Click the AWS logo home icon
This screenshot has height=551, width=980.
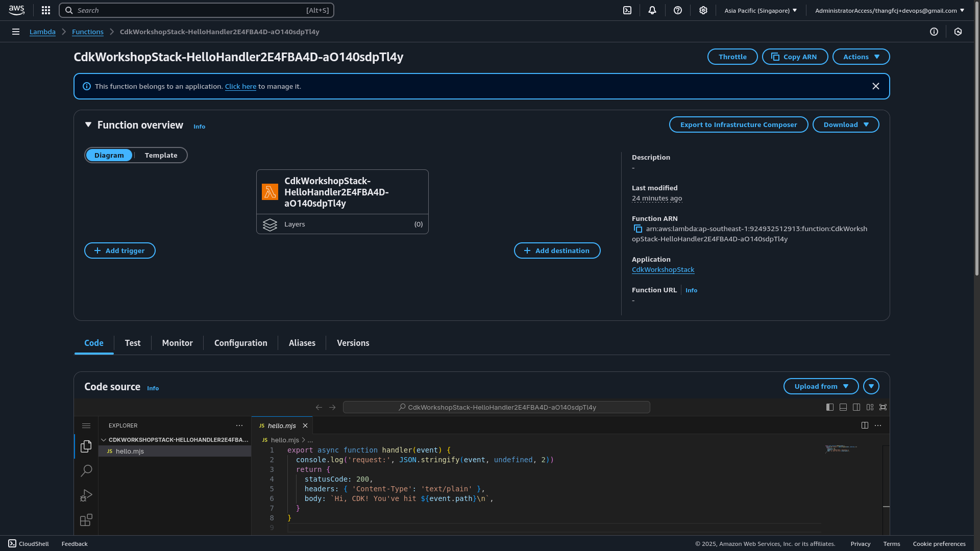pos(16,10)
